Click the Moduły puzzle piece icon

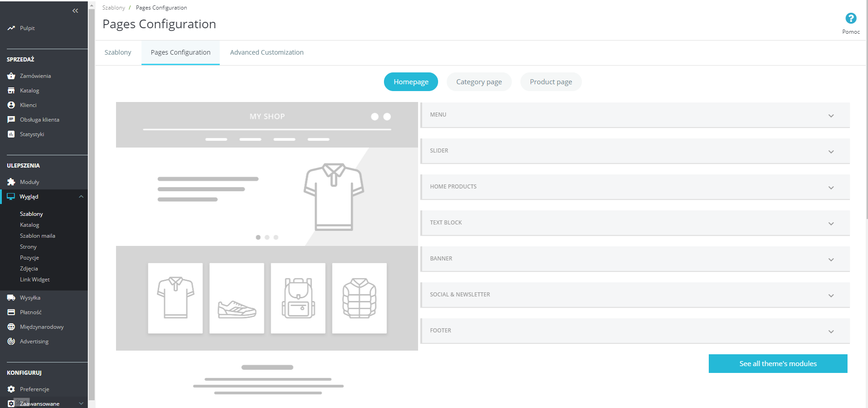point(11,182)
